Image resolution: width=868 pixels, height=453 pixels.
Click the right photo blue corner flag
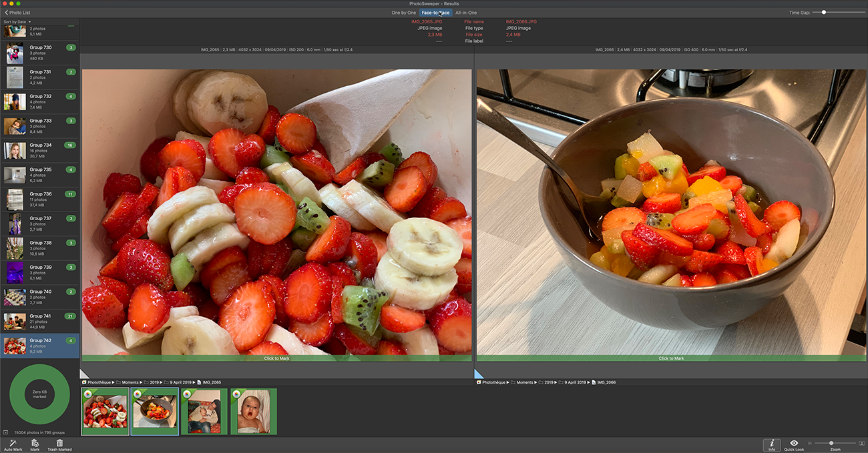479,374
